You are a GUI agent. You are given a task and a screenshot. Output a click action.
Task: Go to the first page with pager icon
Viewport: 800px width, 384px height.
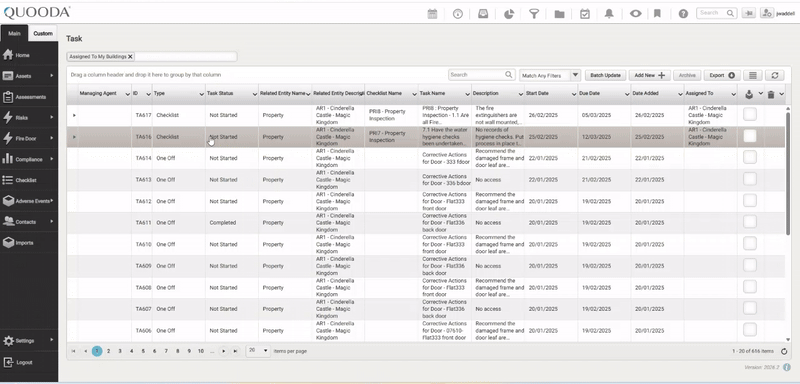point(73,351)
